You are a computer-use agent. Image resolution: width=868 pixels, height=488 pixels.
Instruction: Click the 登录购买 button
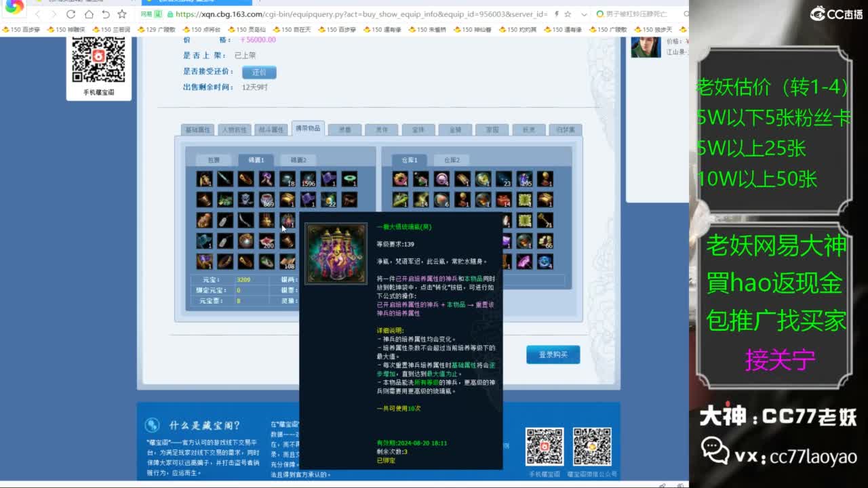pos(553,354)
